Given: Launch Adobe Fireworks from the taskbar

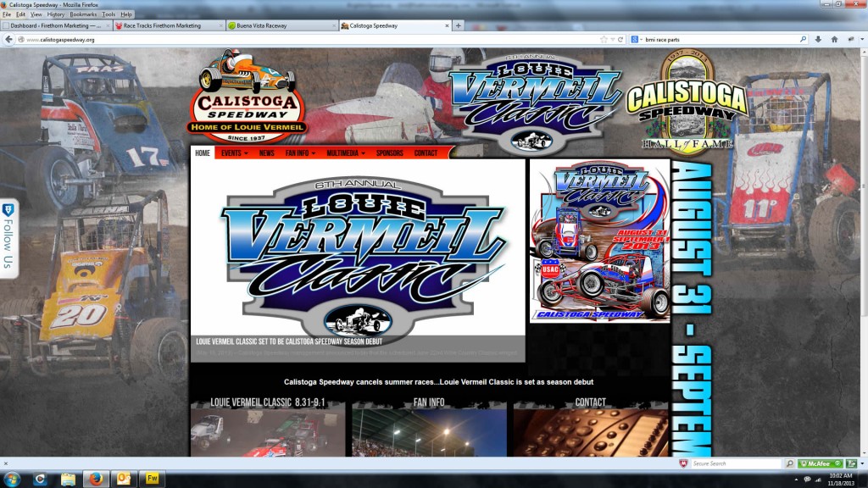Looking at the screenshot, I should [x=152, y=479].
